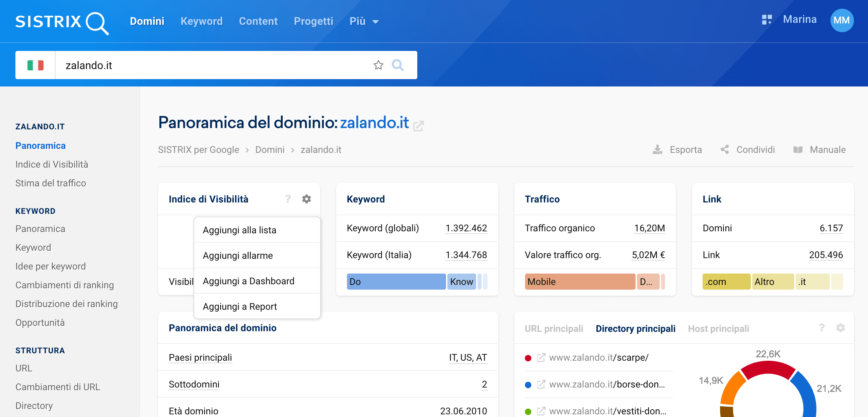
Task: Switch to URL principali tab
Action: pyautogui.click(x=554, y=329)
